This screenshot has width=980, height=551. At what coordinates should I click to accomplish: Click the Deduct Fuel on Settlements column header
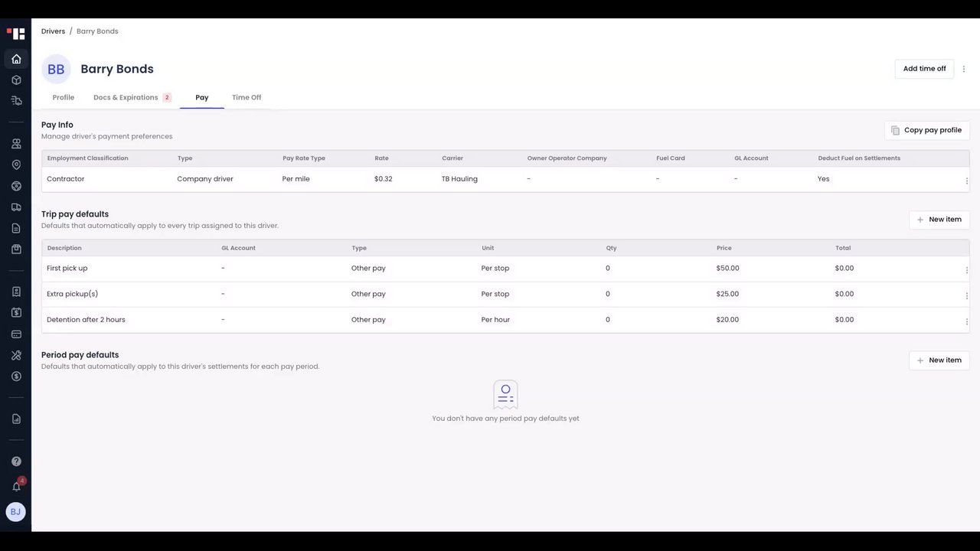coord(859,158)
